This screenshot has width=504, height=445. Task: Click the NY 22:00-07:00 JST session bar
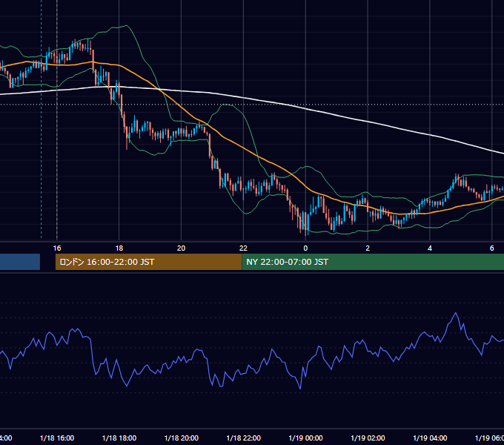click(373, 262)
